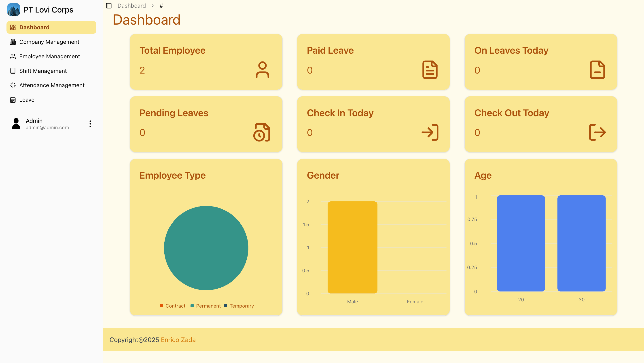The image size is (644, 363).
Task: Toggle Contract legend item in pie chart
Action: (172, 306)
